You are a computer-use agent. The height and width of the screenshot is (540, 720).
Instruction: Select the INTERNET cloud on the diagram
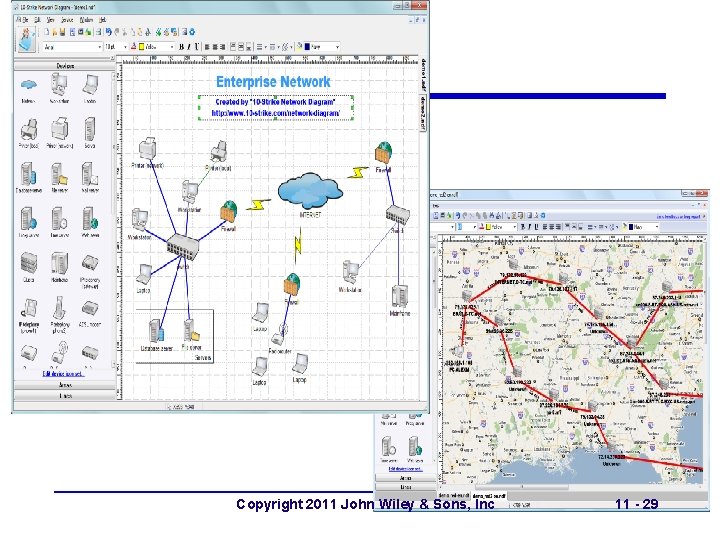pyautogui.click(x=310, y=190)
